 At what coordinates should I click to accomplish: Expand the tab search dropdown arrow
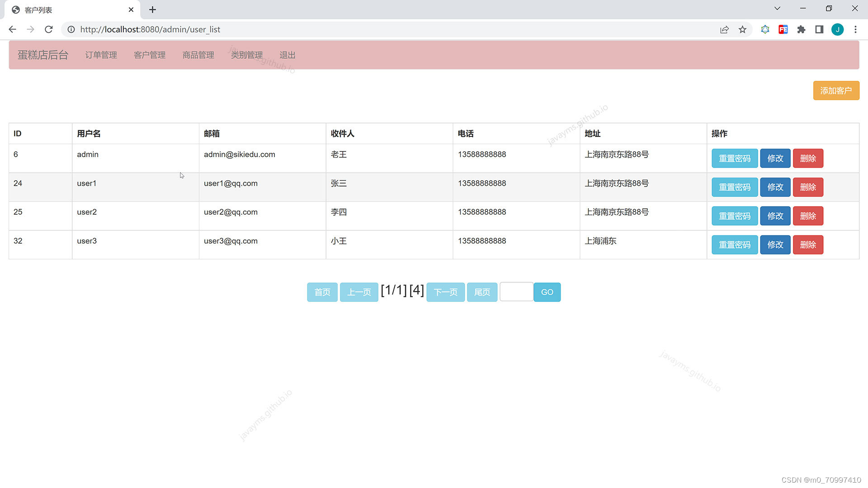coord(777,9)
